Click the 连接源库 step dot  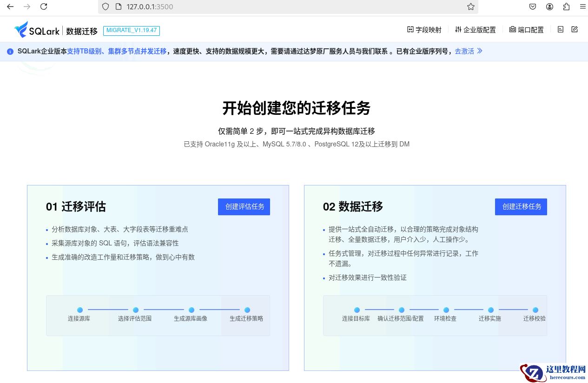(80, 310)
